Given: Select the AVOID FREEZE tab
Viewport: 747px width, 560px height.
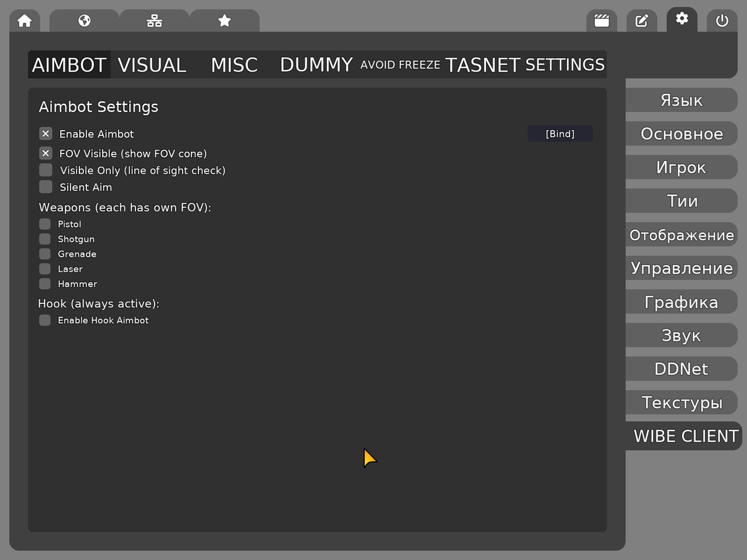Looking at the screenshot, I should (400, 65).
